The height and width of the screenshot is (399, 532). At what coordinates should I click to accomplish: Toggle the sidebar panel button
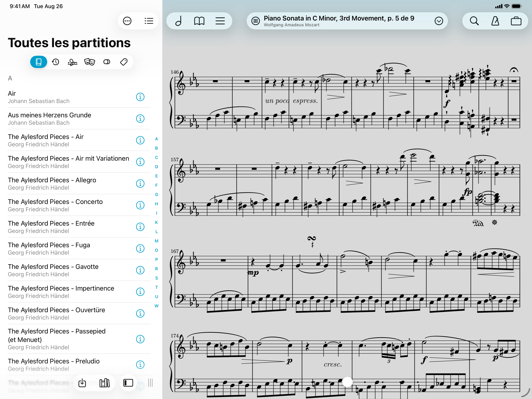128,383
